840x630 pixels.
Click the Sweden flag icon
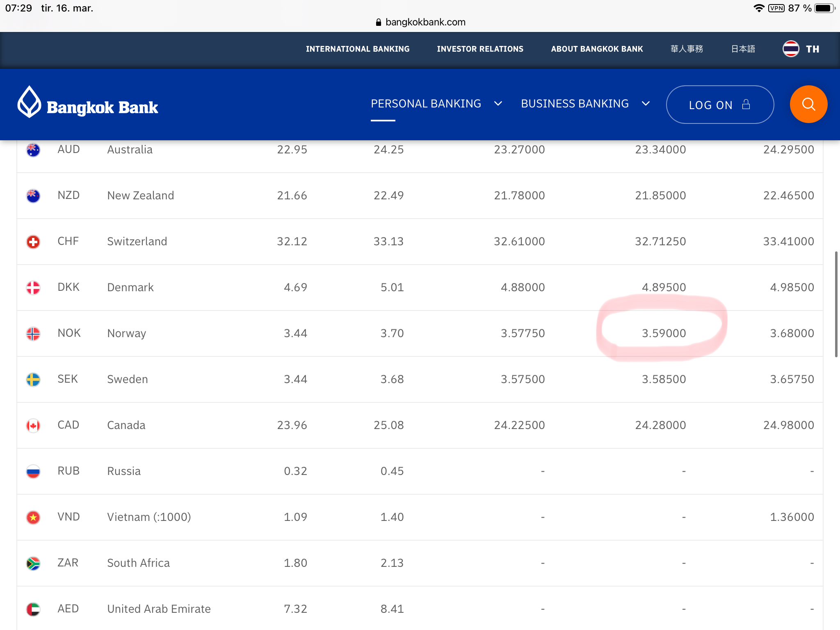[x=33, y=379]
